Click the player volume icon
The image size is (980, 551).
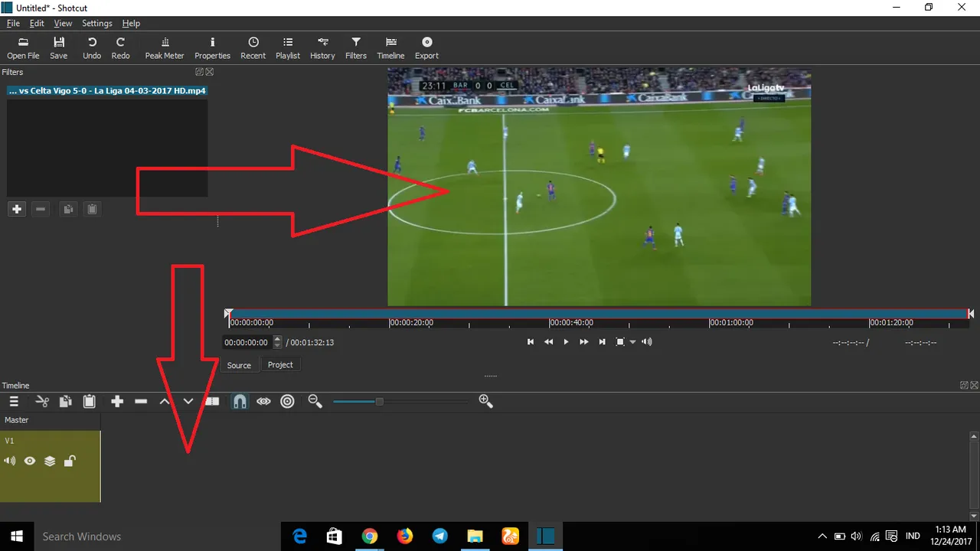pos(647,342)
